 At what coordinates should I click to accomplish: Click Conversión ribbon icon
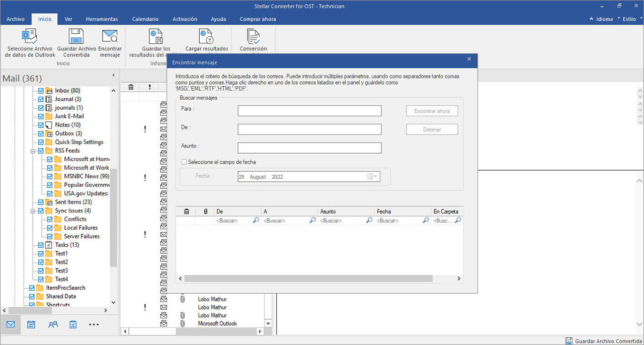[x=253, y=36]
